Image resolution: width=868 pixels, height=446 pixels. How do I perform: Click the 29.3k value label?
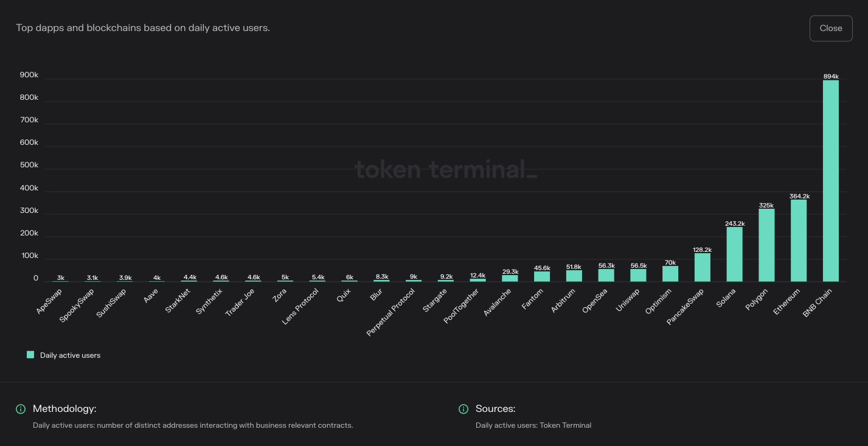click(510, 271)
